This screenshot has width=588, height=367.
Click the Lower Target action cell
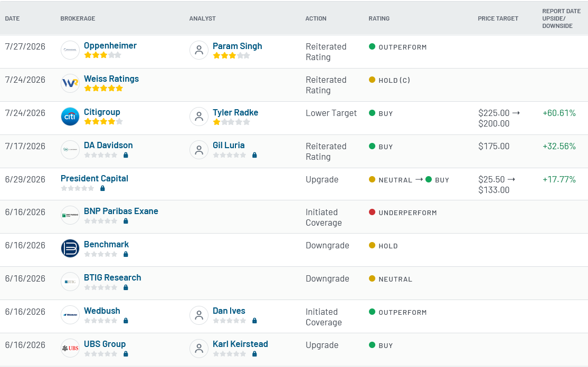point(331,113)
